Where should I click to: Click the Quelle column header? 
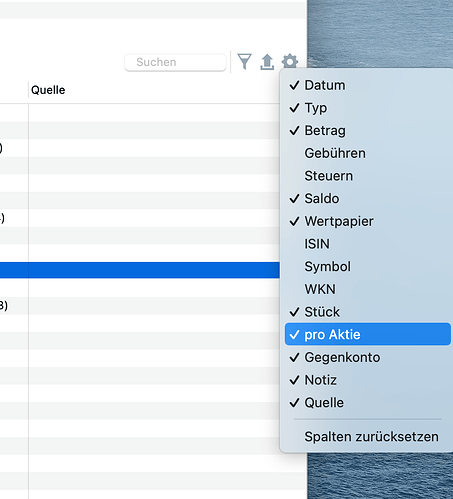pos(48,90)
